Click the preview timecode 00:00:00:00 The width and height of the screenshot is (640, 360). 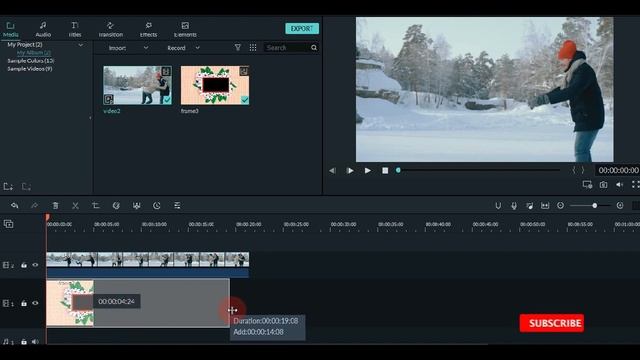(618, 170)
